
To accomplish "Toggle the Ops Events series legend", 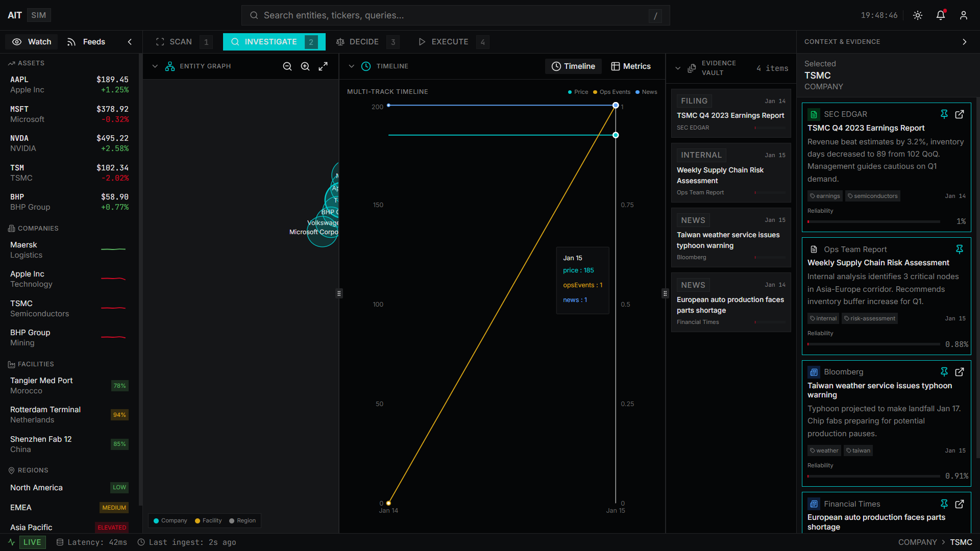I will coord(611,92).
